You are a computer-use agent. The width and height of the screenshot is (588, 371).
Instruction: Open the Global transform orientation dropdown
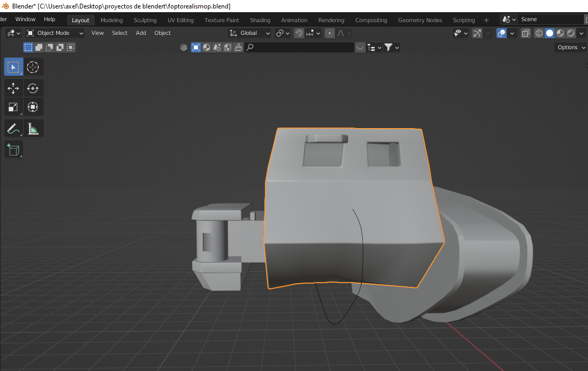[250, 33]
